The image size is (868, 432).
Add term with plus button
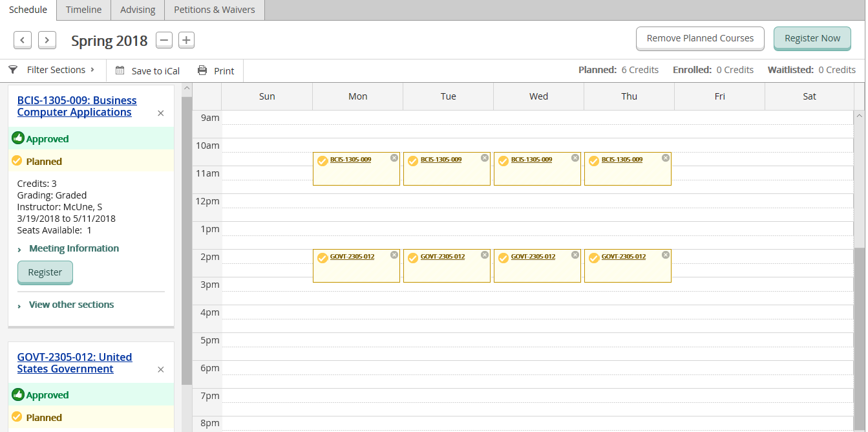point(186,40)
